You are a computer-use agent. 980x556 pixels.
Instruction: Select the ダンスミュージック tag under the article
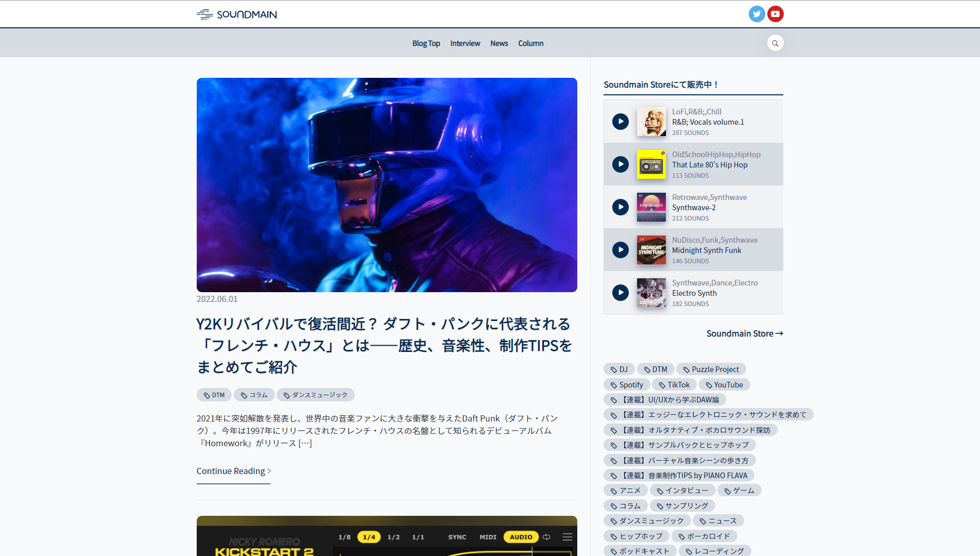[x=316, y=395]
